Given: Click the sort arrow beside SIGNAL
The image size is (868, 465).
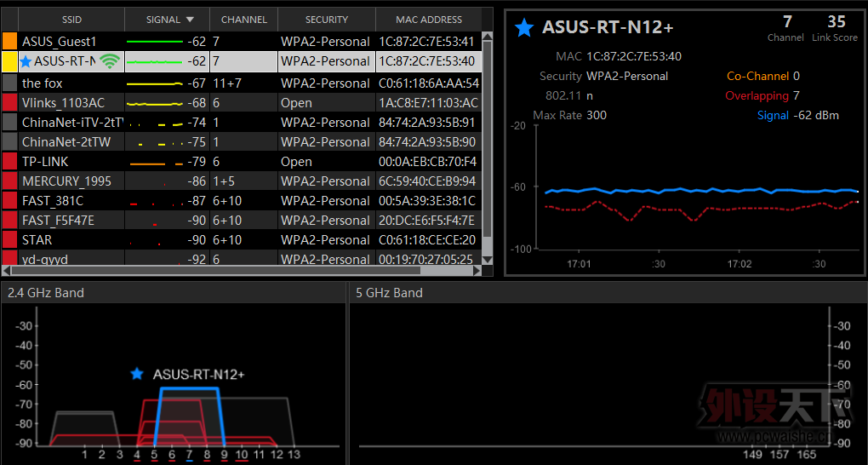Looking at the screenshot, I should coord(190,20).
